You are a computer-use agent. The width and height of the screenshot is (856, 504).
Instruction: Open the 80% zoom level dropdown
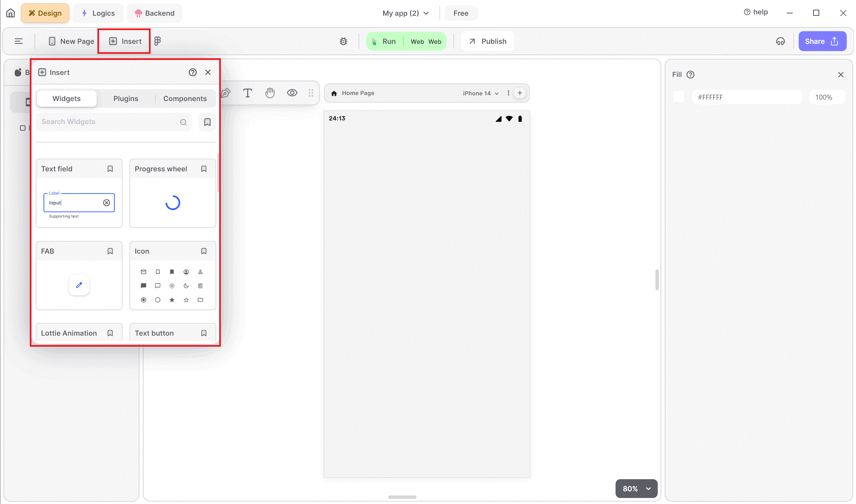point(636,488)
